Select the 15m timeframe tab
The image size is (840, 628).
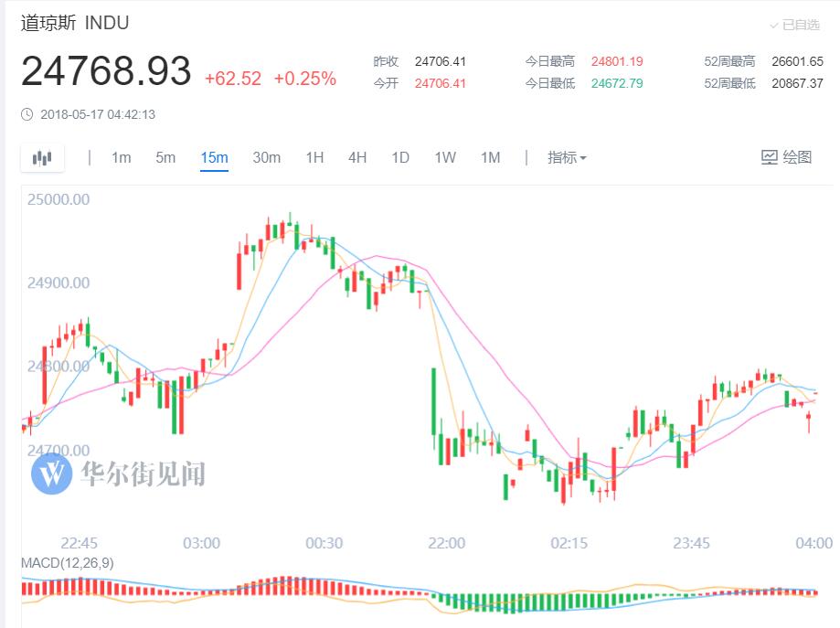(214, 157)
